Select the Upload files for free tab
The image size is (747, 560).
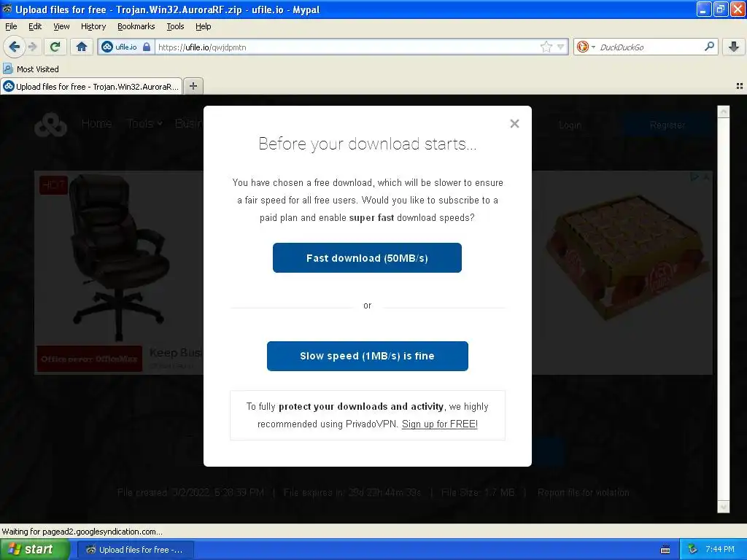(91, 86)
